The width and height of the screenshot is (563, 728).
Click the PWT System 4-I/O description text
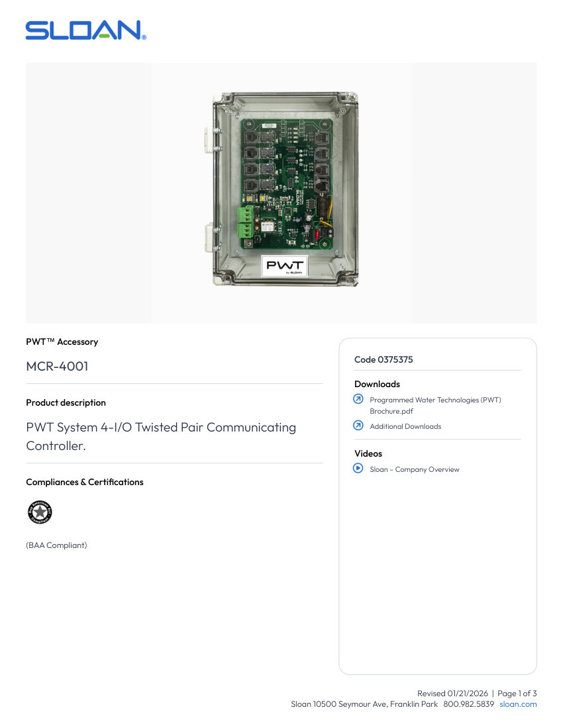(x=161, y=436)
